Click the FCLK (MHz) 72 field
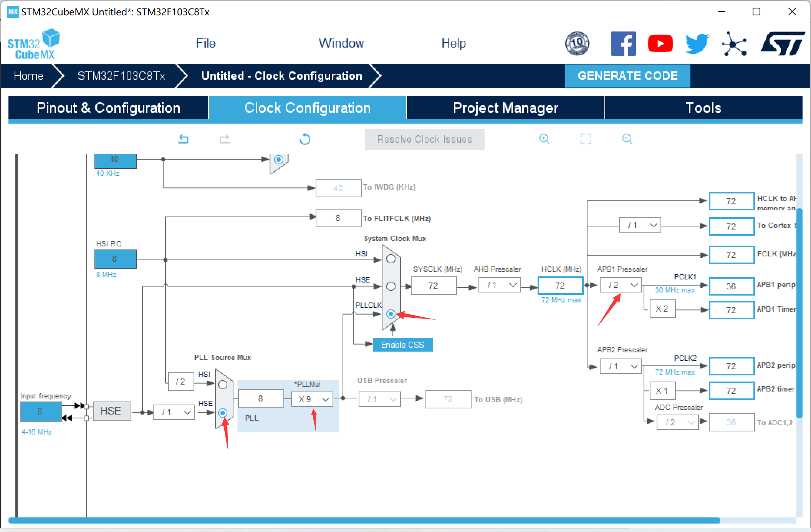Image resolution: width=811 pixels, height=532 pixels. coord(732,255)
